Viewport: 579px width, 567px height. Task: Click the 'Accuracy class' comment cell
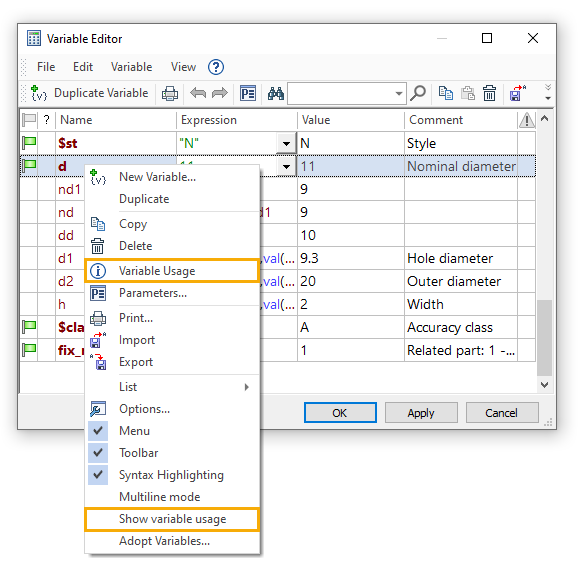click(x=461, y=327)
